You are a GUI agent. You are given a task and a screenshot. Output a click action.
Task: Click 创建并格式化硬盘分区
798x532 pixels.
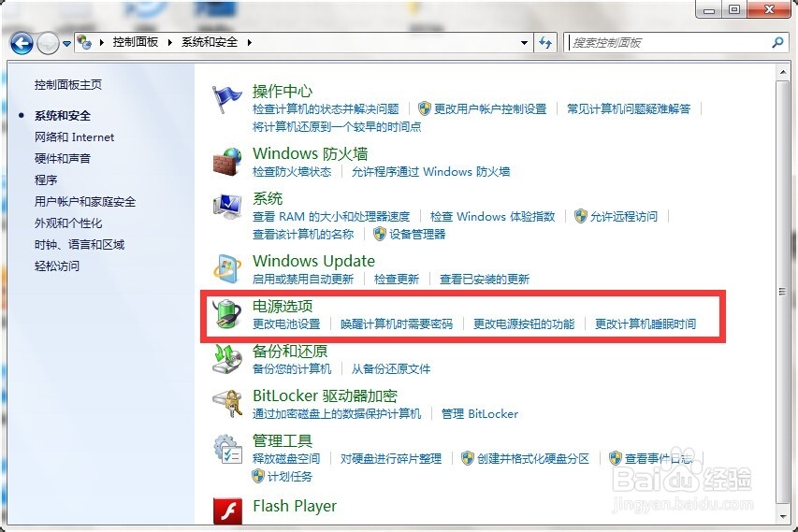click(x=533, y=459)
